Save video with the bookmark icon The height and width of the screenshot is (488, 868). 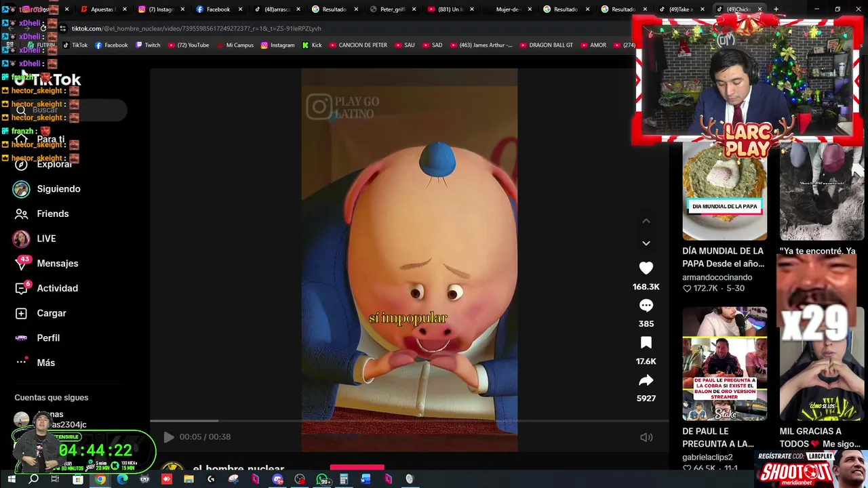[x=646, y=343]
